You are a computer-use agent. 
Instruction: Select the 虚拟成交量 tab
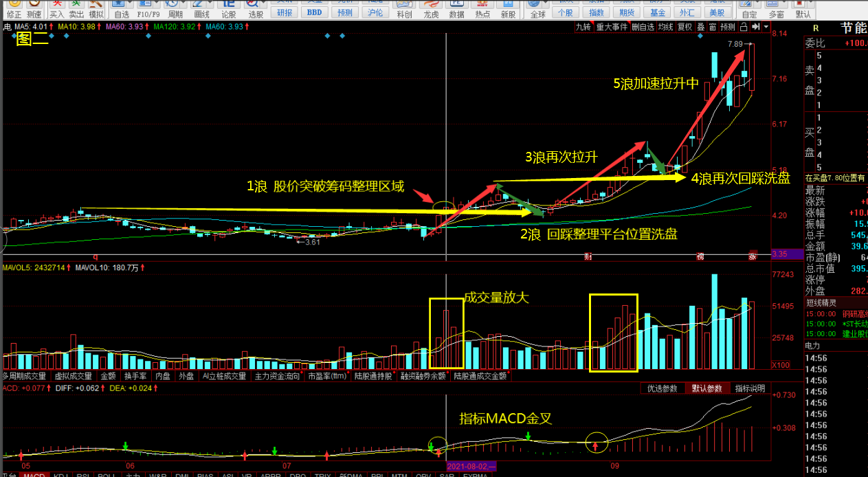click(73, 376)
